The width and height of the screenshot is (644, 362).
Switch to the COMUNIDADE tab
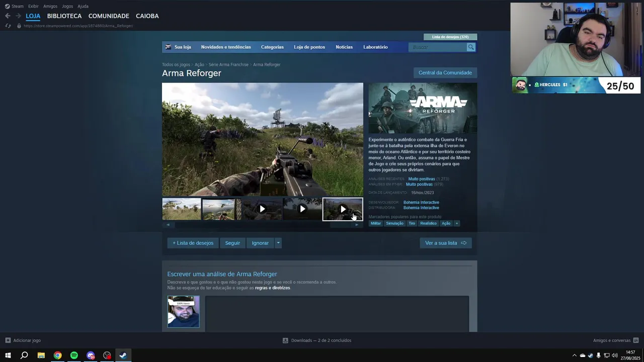109,16
